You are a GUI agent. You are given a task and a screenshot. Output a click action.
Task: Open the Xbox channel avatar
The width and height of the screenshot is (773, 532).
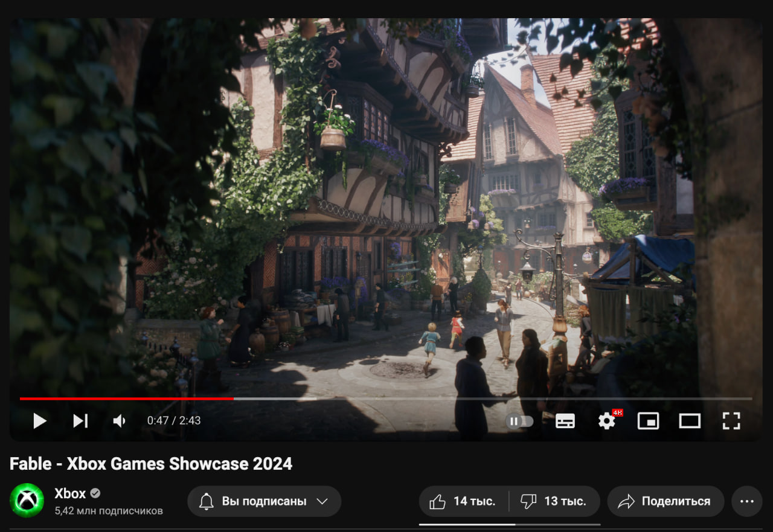27,501
